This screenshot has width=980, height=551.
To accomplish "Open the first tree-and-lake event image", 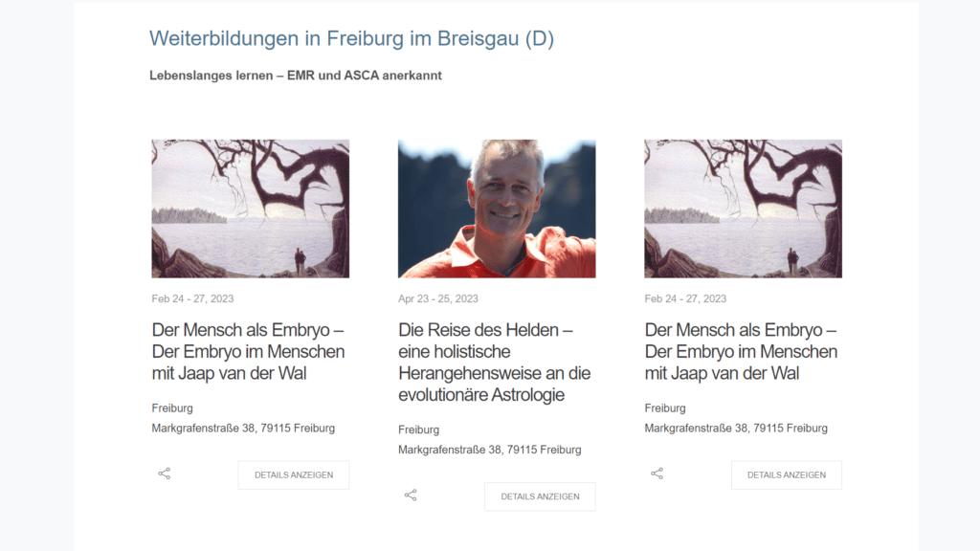I will point(251,209).
